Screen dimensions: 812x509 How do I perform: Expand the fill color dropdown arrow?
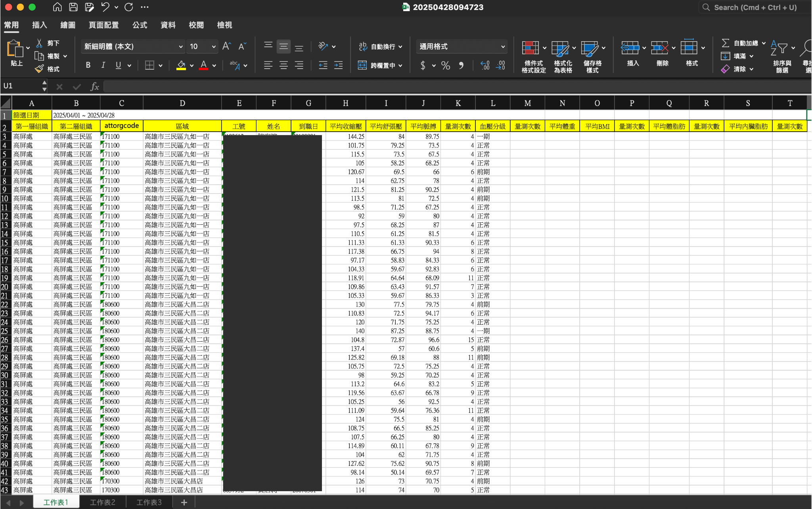click(192, 66)
